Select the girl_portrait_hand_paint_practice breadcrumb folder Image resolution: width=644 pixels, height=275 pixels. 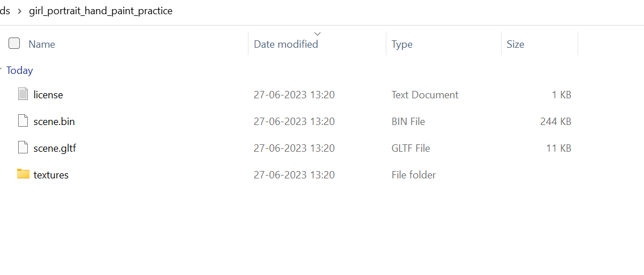100,11
